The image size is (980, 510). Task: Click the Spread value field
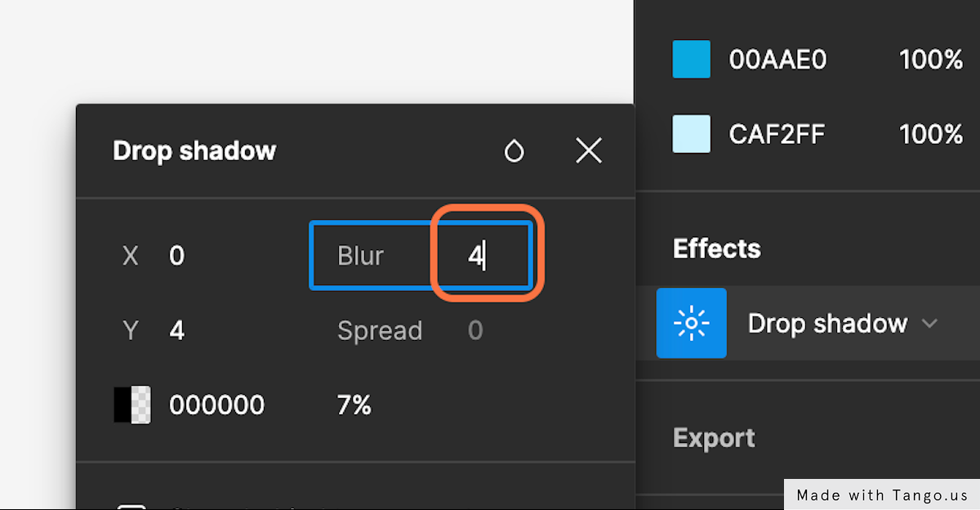(x=475, y=331)
